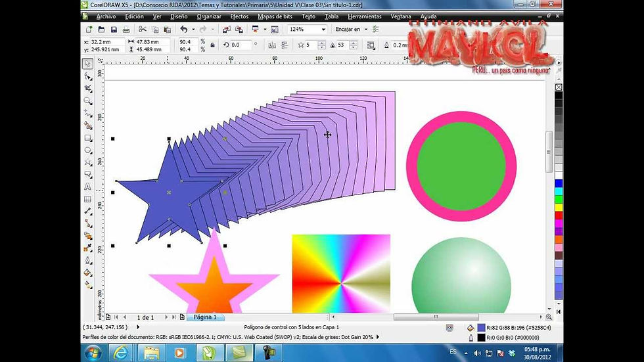Screen dimensions: 644x362
Task: Open the application launcher dropdown arrow
Action: (x=265, y=30)
